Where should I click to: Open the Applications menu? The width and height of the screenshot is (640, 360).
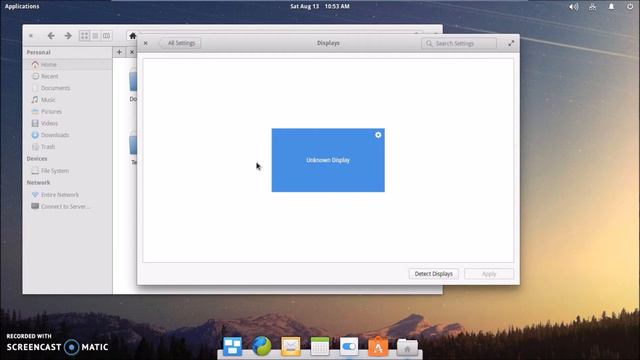[x=22, y=6]
